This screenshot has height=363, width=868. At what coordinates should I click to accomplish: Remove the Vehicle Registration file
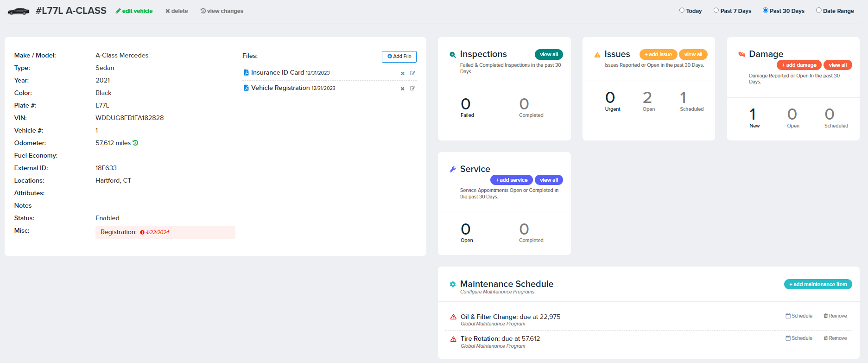coord(402,89)
